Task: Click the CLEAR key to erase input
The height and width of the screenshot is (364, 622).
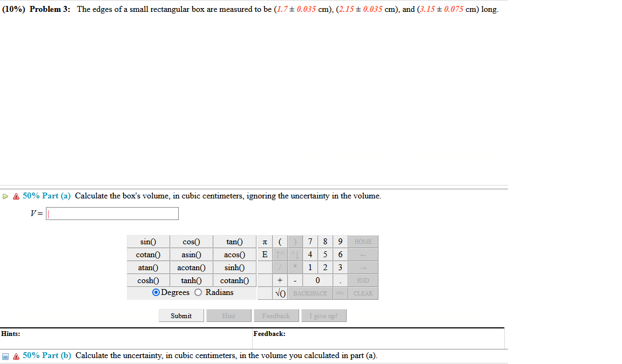Action: click(x=363, y=293)
